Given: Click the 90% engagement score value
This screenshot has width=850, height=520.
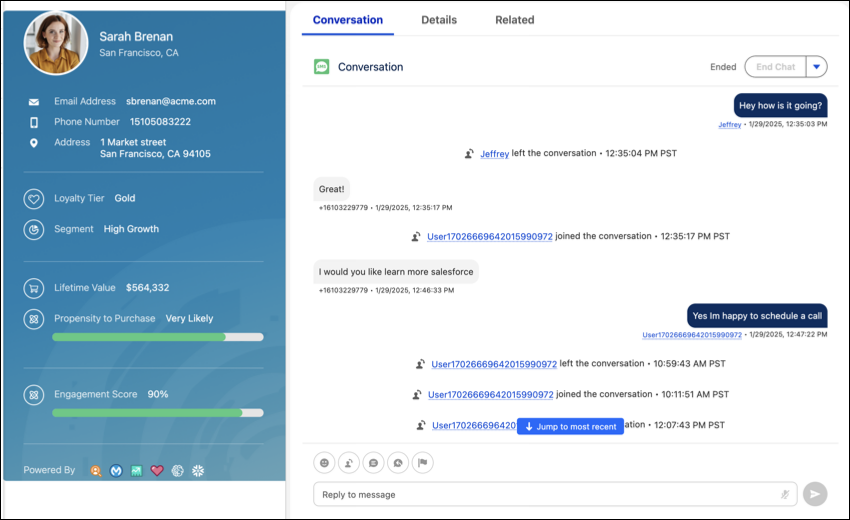Looking at the screenshot, I should [158, 395].
